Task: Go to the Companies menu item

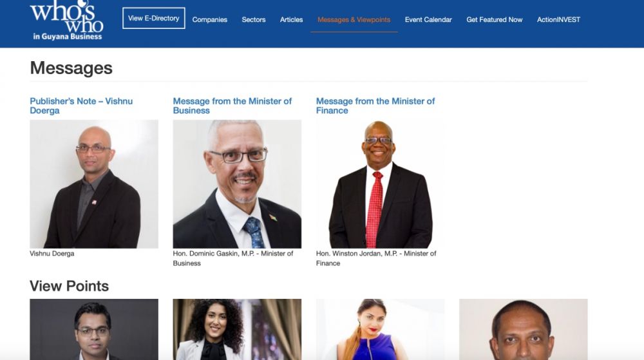Action: (x=209, y=19)
